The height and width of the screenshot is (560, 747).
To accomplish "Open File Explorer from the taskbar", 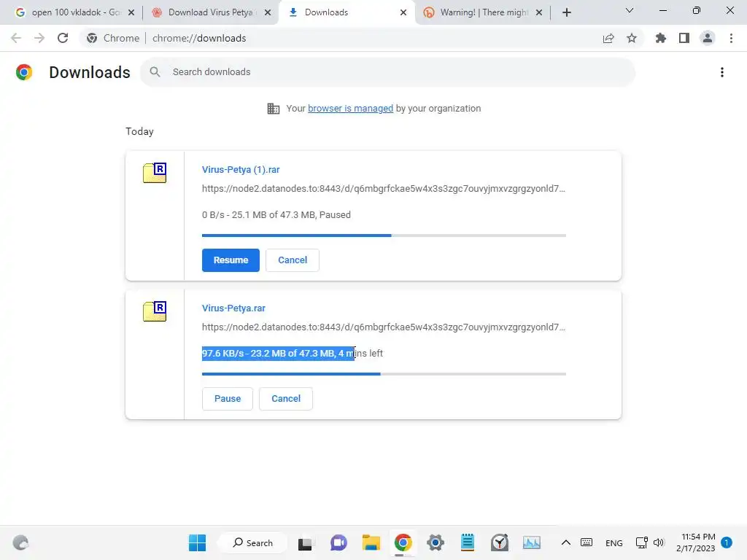I will pyautogui.click(x=371, y=542).
